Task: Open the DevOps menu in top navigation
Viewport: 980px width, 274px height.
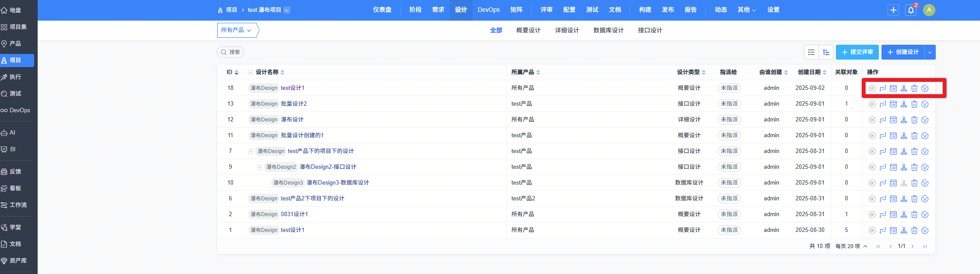Action: [x=488, y=10]
